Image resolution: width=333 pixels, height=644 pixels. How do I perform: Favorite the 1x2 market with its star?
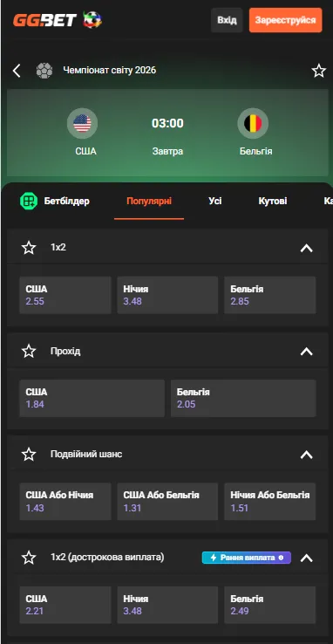(29, 248)
